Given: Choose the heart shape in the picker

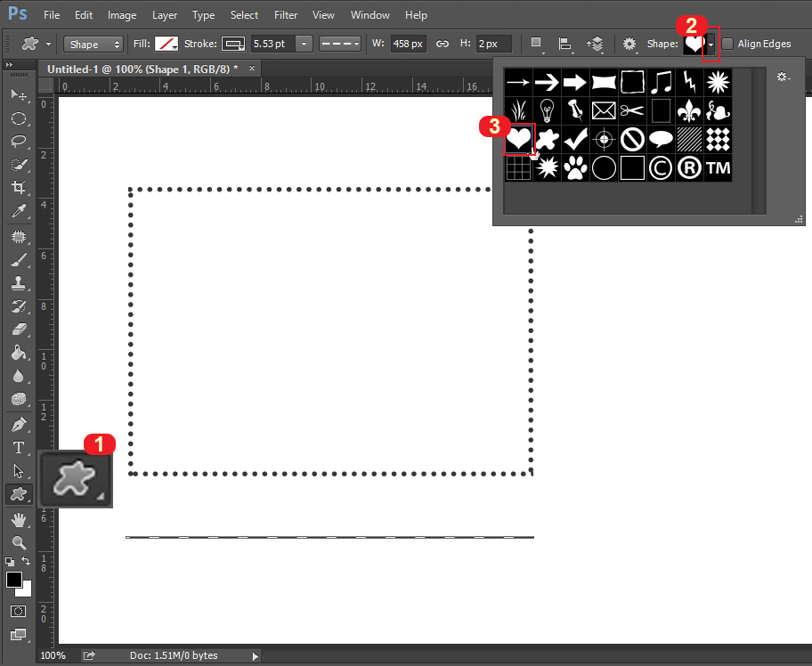Looking at the screenshot, I should coord(518,139).
